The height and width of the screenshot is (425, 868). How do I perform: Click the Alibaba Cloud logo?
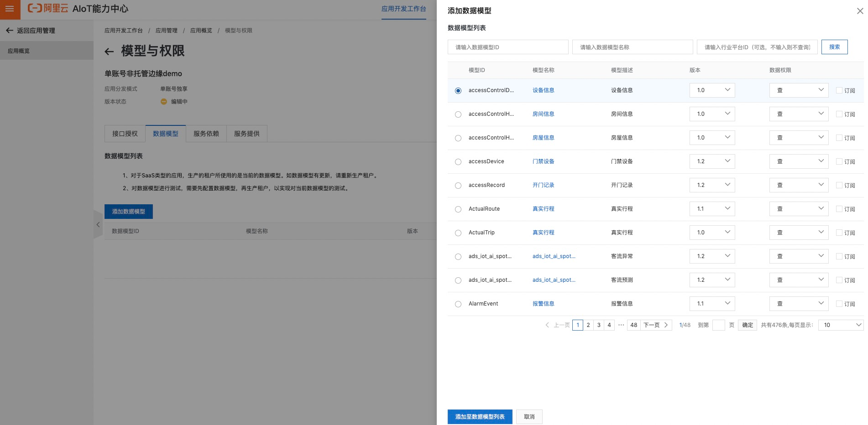[x=48, y=8]
